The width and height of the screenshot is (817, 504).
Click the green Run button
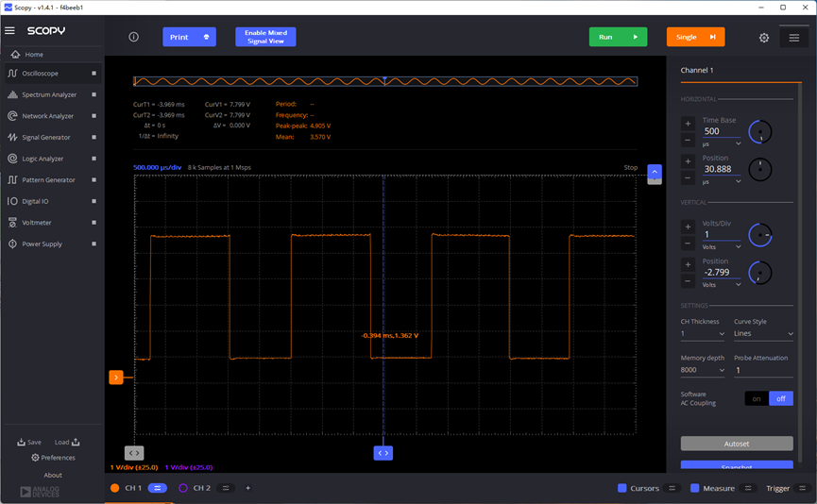[618, 37]
